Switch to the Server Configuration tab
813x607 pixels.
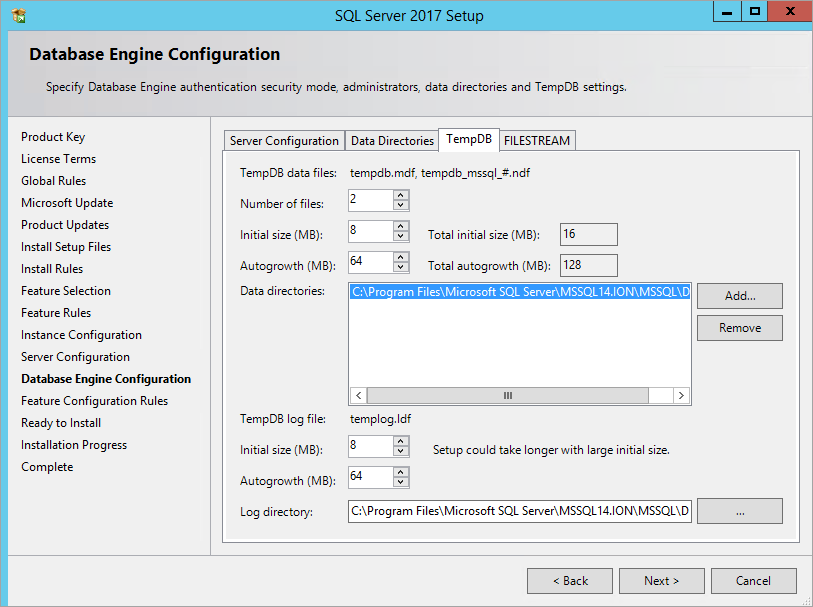pyautogui.click(x=284, y=140)
